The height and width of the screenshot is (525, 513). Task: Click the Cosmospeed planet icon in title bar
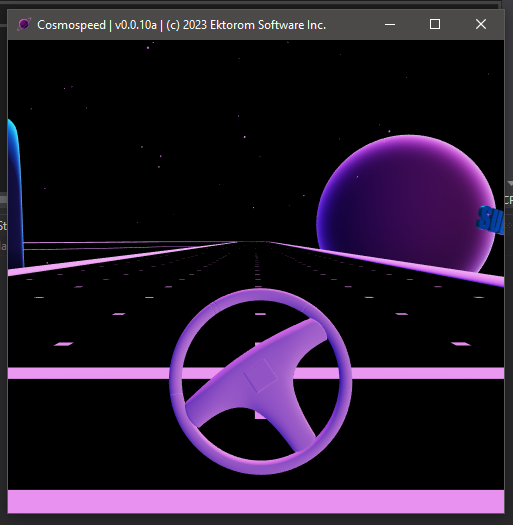point(24,24)
